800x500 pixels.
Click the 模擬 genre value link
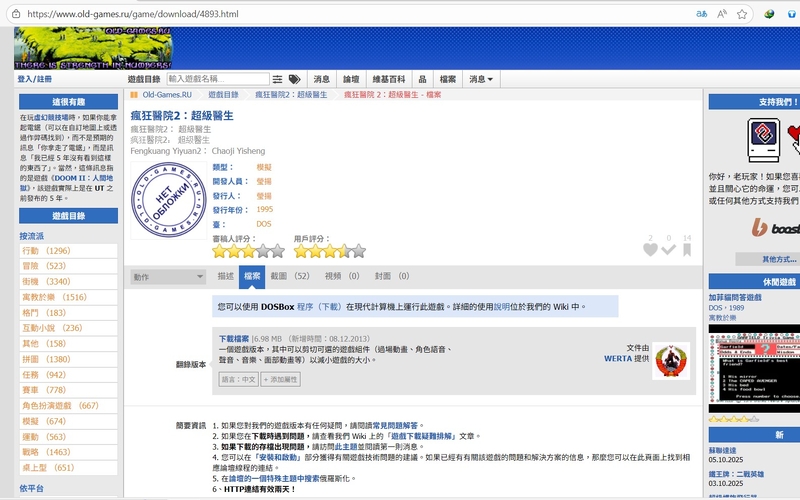coord(264,167)
